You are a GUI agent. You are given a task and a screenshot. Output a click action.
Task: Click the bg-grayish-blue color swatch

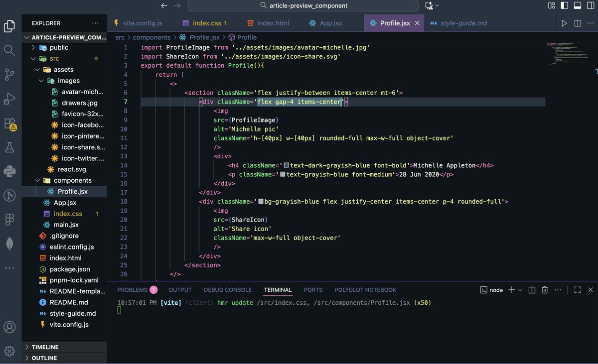coord(261,202)
